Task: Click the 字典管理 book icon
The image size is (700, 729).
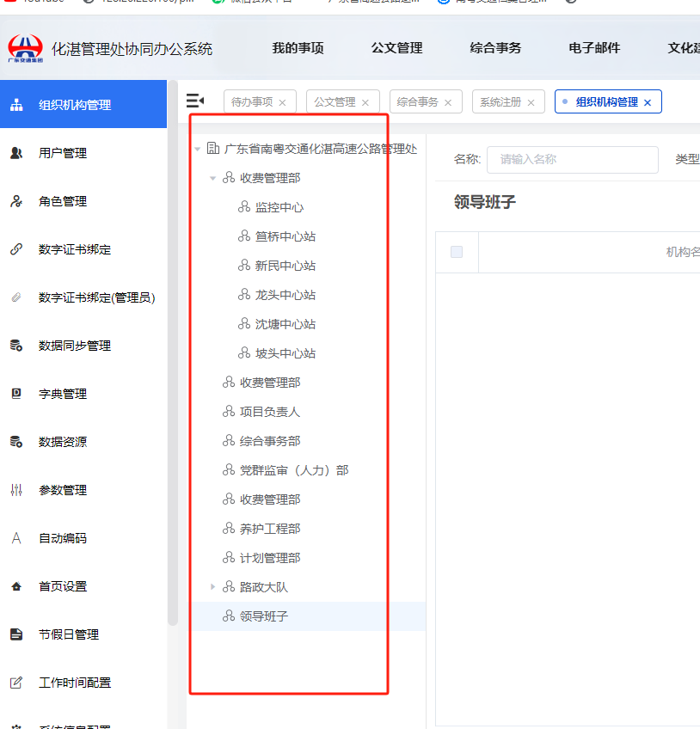Action: click(x=16, y=394)
